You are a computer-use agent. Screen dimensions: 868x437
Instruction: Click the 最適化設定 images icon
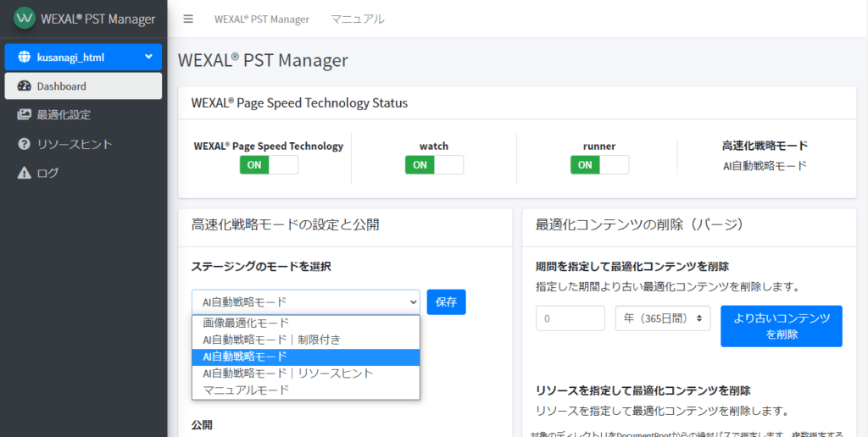click(25, 115)
